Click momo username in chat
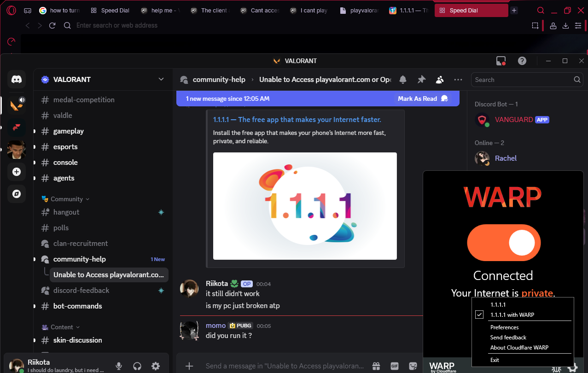 215,326
